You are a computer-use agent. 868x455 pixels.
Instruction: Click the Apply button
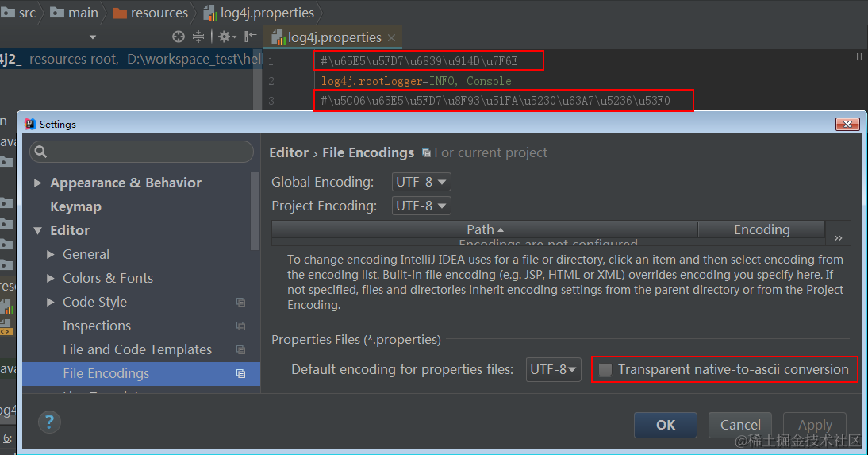click(815, 425)
